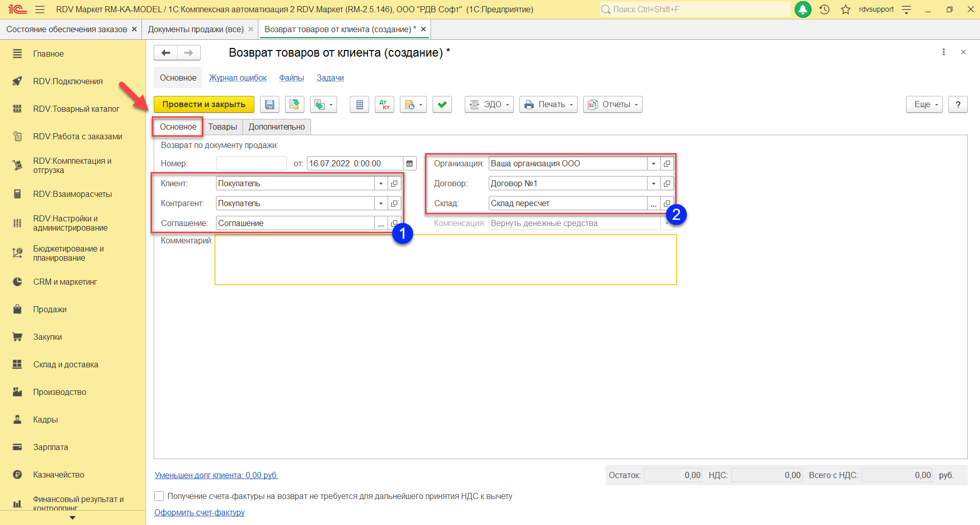Click the back navigation arrow

pyautogui.click(x=166, y=53)
